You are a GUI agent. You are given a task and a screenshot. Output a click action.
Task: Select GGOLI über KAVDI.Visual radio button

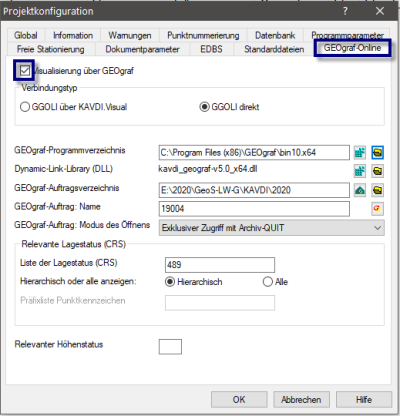point(25,107)
